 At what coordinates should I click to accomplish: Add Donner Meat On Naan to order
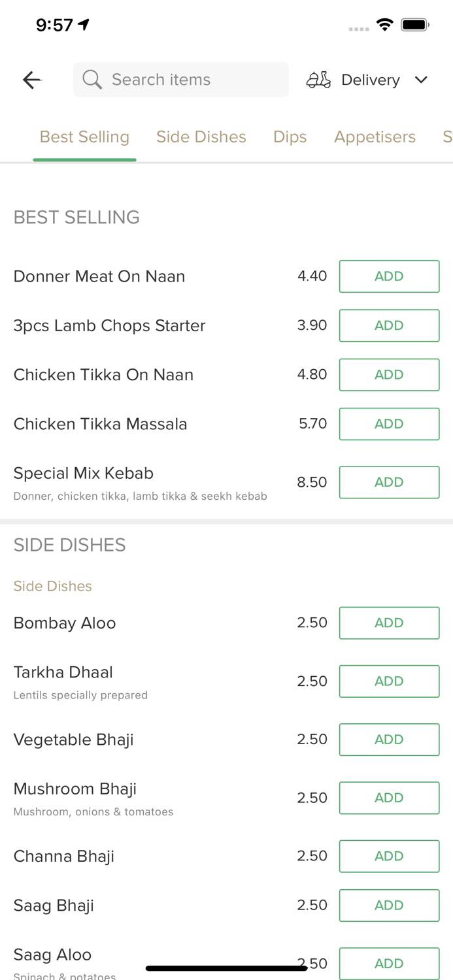pos(389,276)
